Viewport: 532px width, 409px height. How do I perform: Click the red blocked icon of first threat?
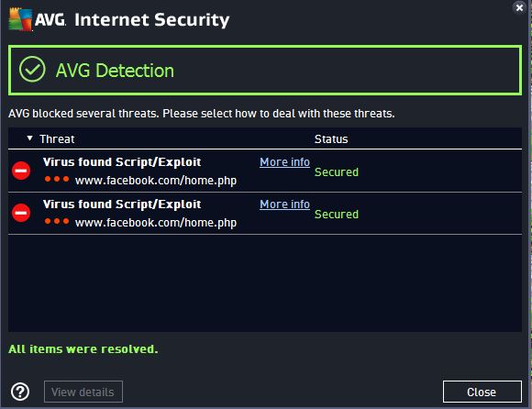pos(21,171)
